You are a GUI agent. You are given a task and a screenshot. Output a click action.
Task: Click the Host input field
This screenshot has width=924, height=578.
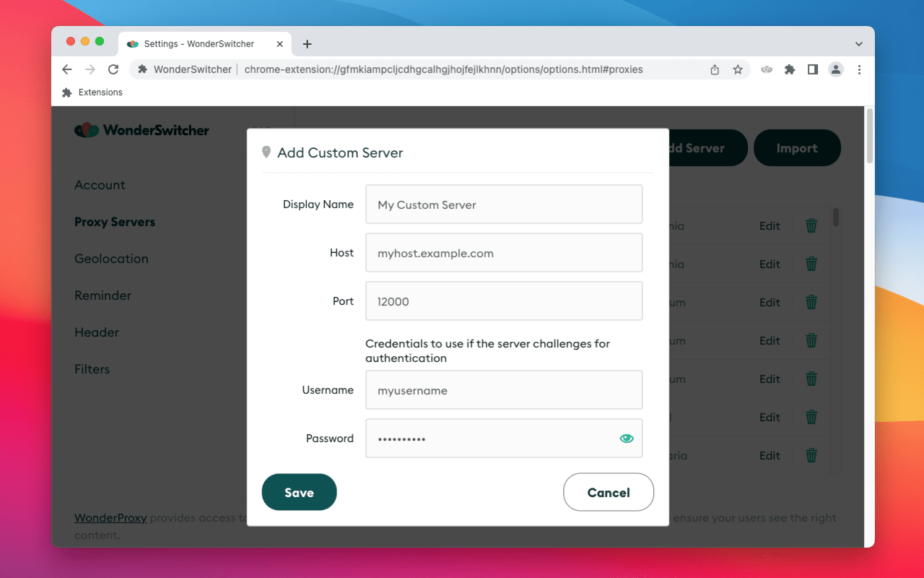pos(504,253)
